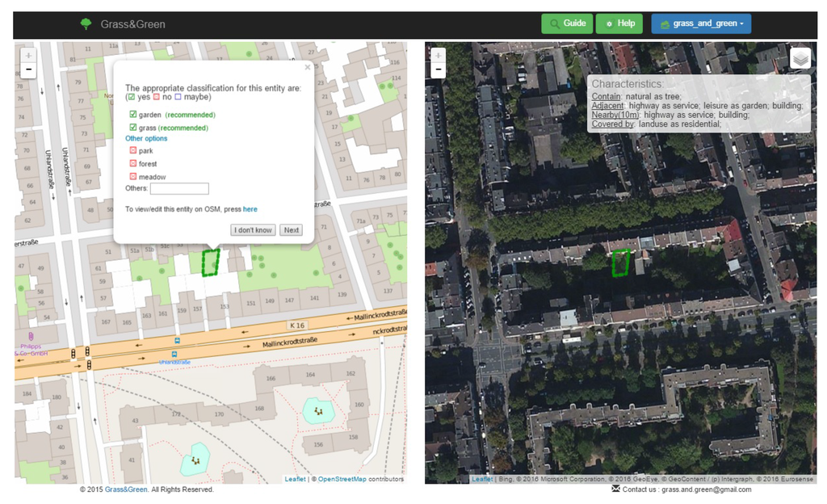Open the grass_and_green user dropdown
Screen dimensions: 827x504
click(x=701, y=23)
